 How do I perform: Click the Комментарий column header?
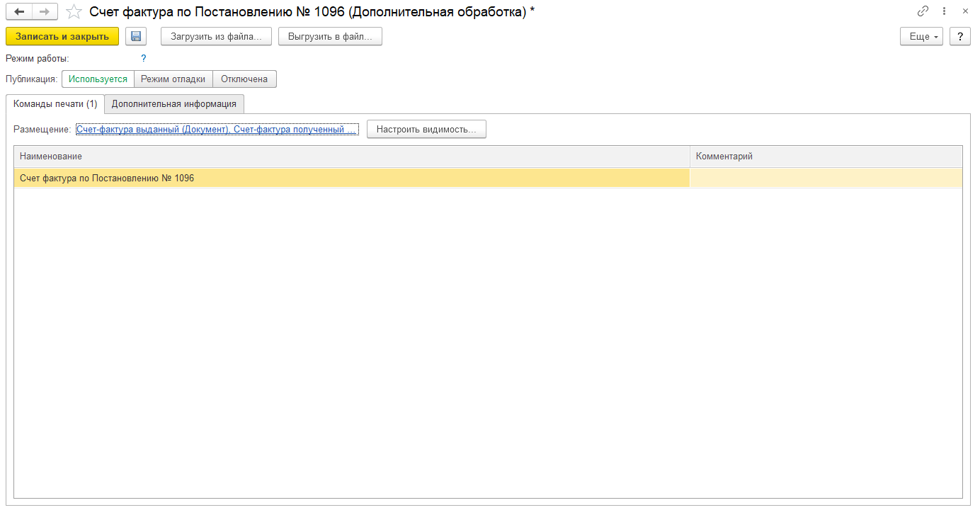826,157
